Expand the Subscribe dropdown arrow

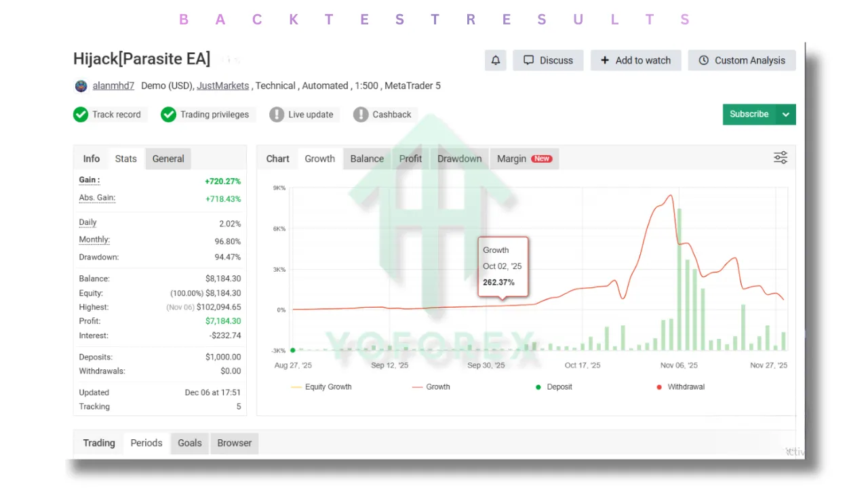(x=786, y=115)
